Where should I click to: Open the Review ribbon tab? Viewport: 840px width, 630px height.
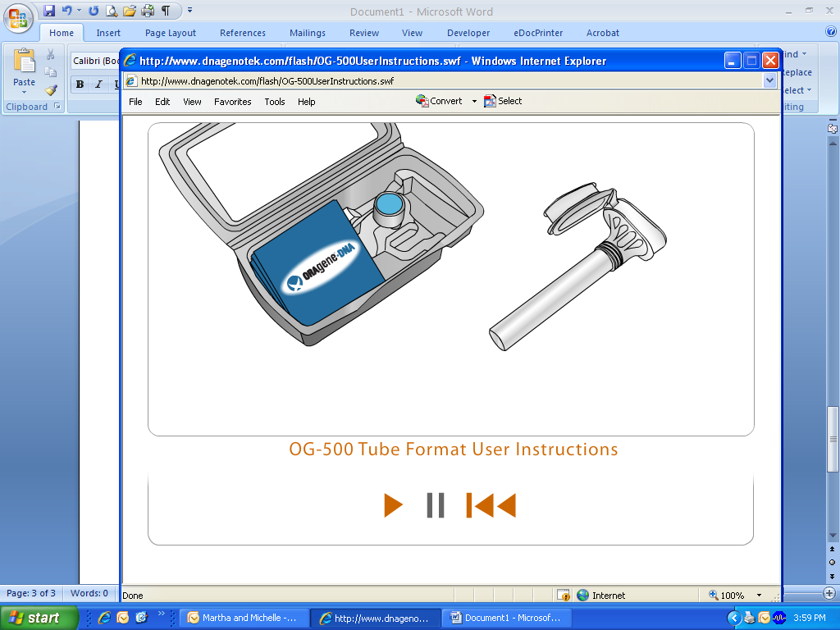[x=364, y=33]
